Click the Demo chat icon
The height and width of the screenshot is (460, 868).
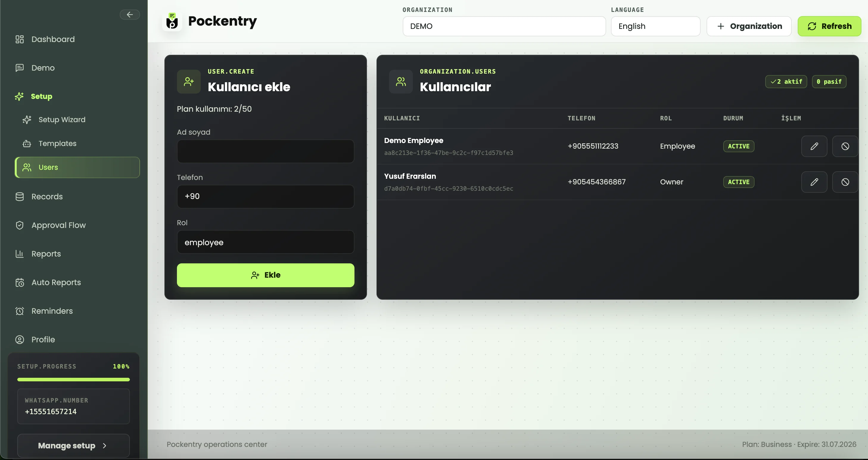20,68
